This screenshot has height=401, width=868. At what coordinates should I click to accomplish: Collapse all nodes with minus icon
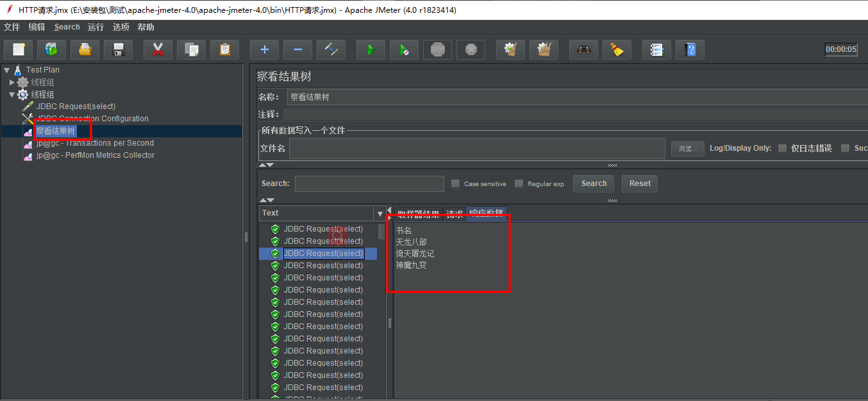tap(297, 49)
